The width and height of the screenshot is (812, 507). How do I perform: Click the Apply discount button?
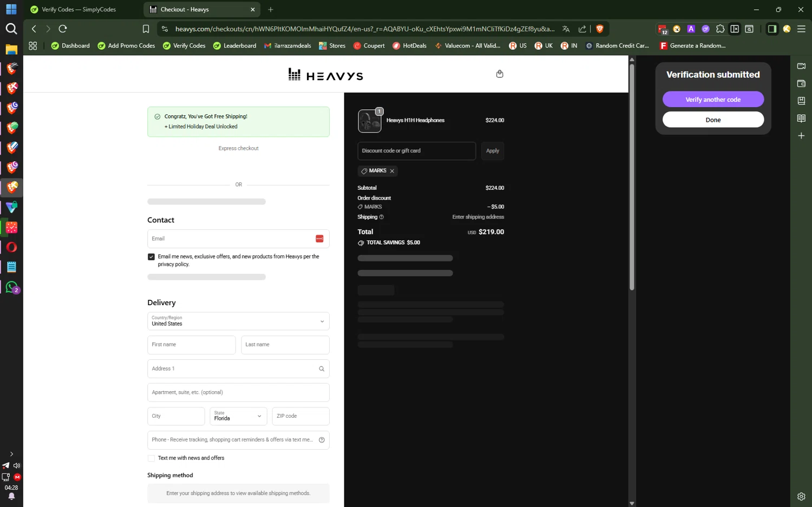tap(493, 151)
